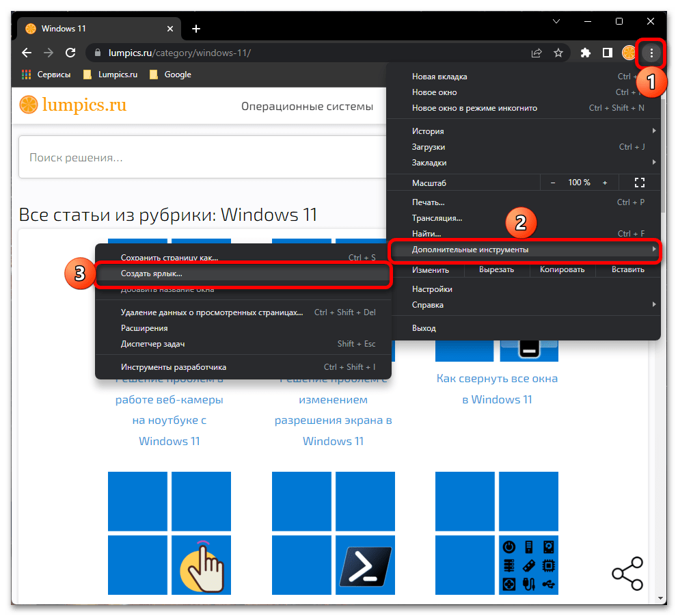The width and height of the screenshot is (678, 616).
Task: Decrease zoom with the minus button
Action: 553,183
